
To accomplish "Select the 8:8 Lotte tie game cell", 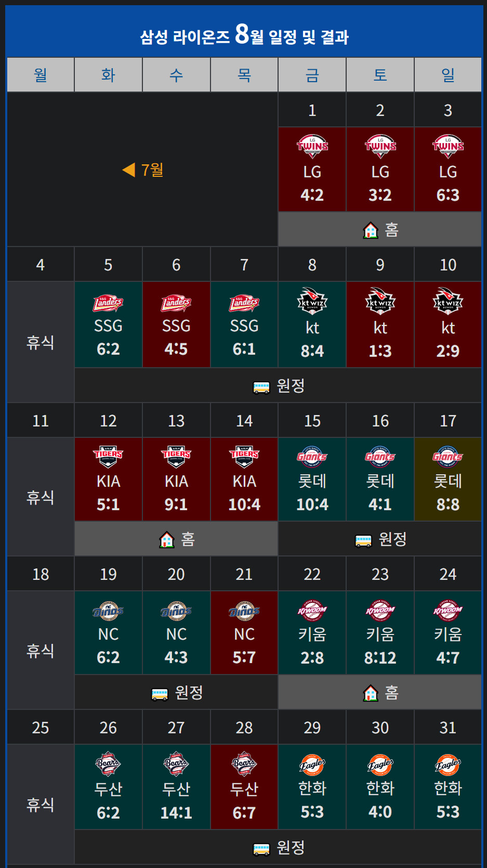I will (448, 480).
